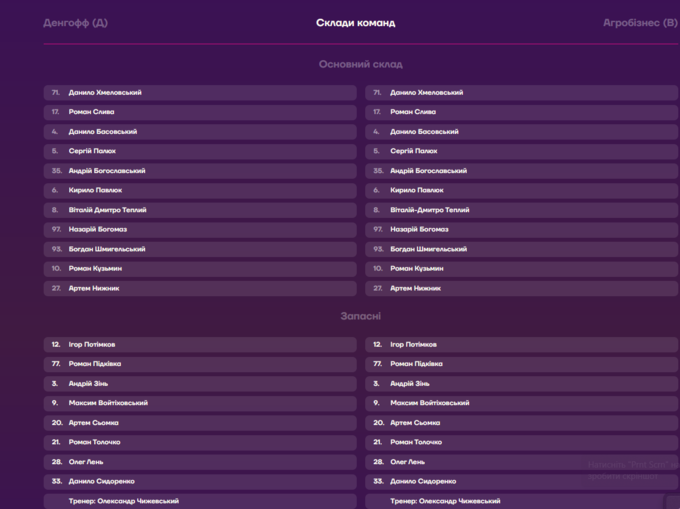Click Роман Слива in the right lineup
This screenshot has width=680, height=509.
coord(521,112)
